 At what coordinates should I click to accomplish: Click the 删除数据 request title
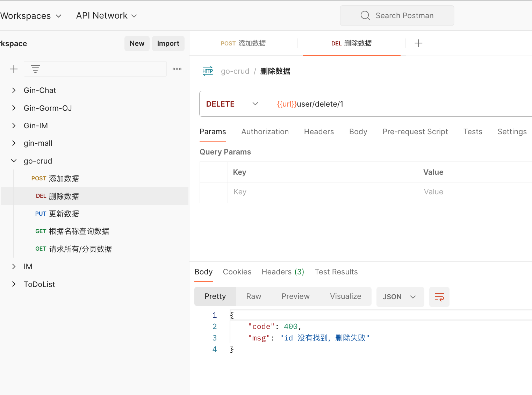[x=275, y=71]
